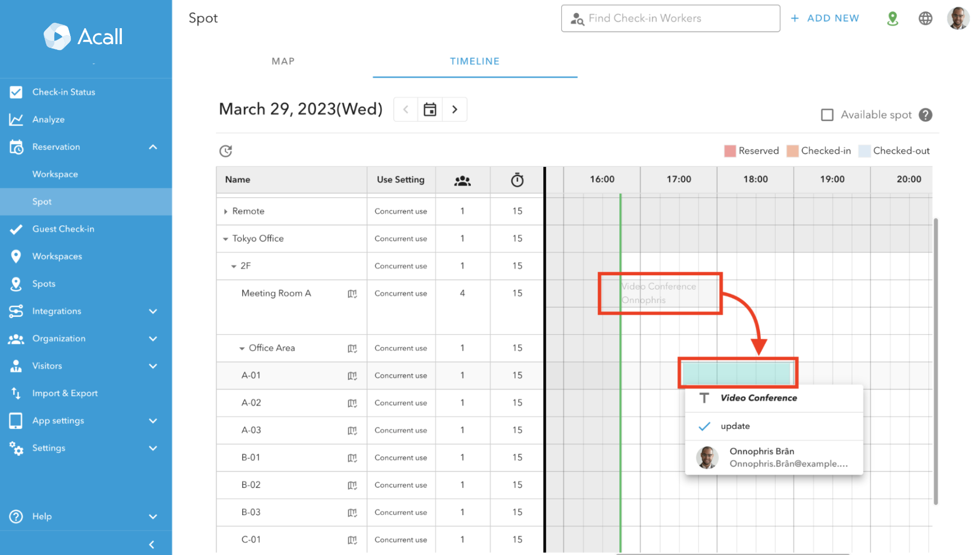Viewport: 980px width, 555px height.
Task: Click the capacity people icon in table header
Action: [x=462, y=180]
